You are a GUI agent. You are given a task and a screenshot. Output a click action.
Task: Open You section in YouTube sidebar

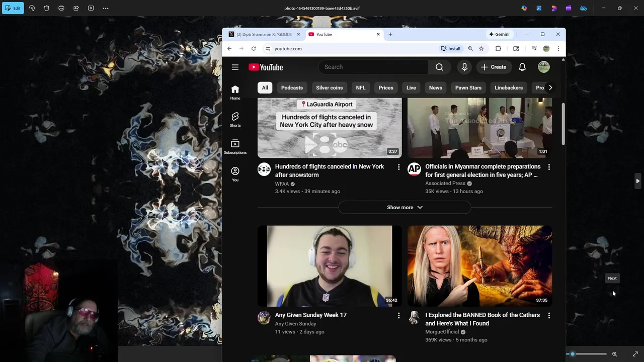pos(235,174)
